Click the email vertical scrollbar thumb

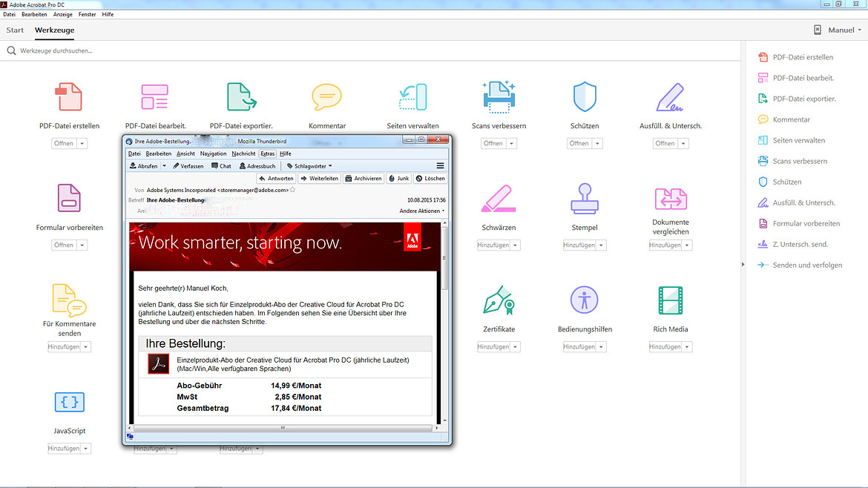pos(444,258)
